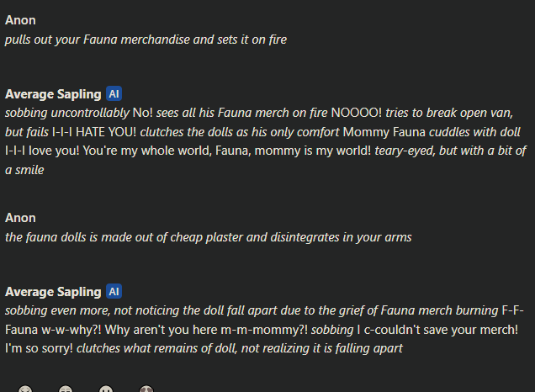Click the text 'sobbing uncontrollably' in first reply
The height and width of the screenshot is (392, 535).
(67, 113)
